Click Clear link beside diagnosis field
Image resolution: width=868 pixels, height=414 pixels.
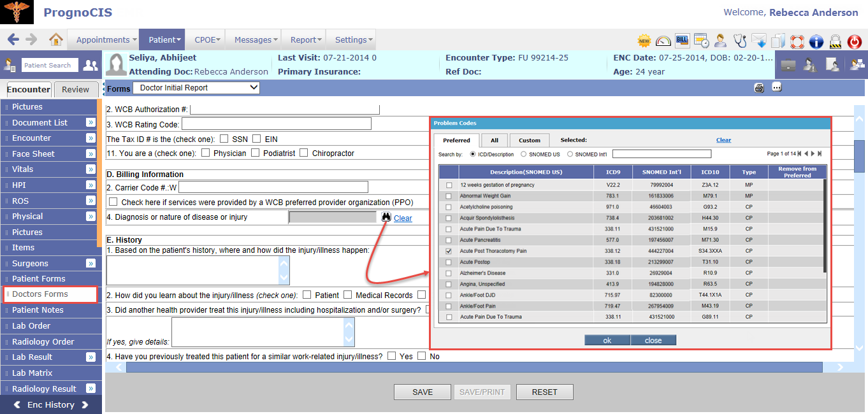pos(403,218)
